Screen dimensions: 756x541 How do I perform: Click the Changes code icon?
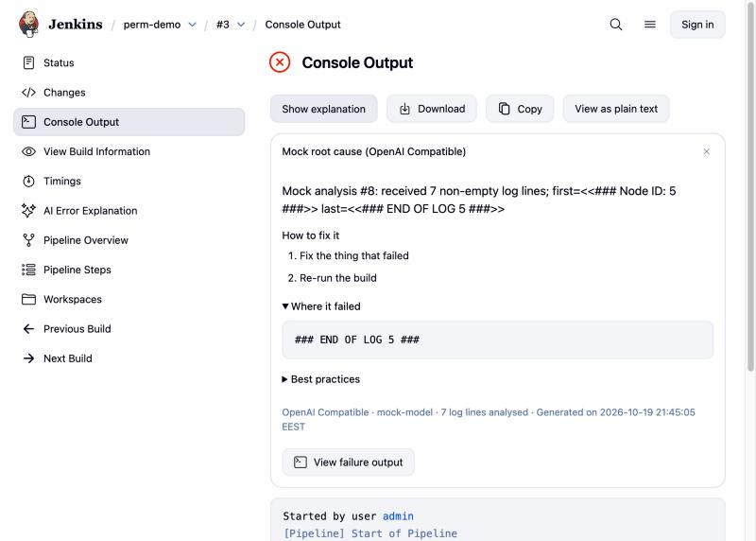pyautogui.click(x=29, y=92)
